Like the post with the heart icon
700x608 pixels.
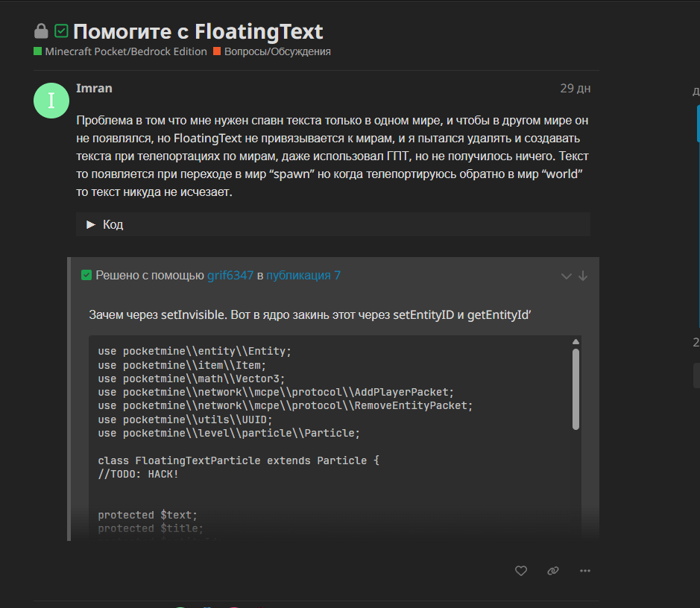point(521,571)
